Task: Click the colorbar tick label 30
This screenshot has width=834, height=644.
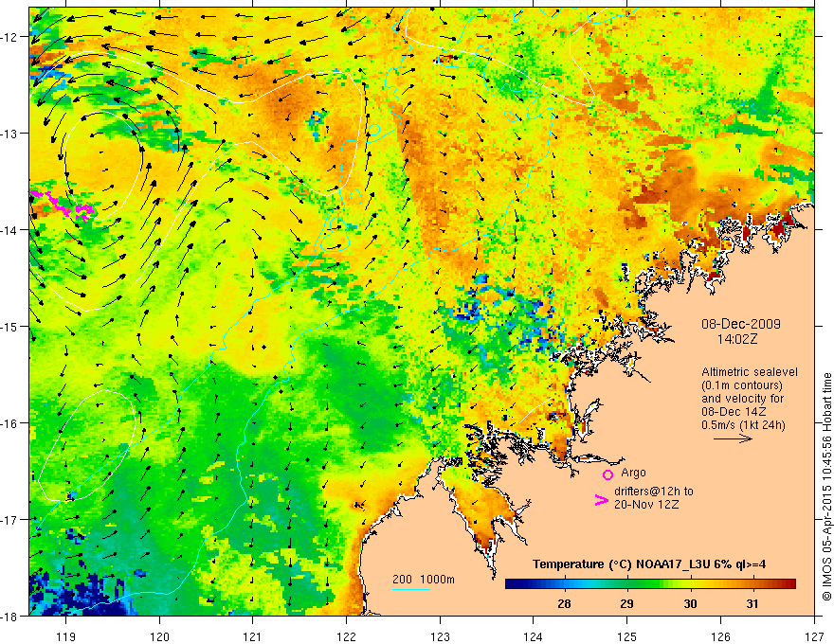Action: 690,603
